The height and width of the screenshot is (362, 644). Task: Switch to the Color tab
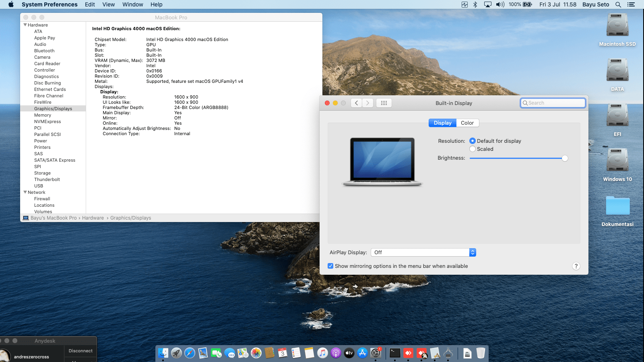tap(467, 123)
